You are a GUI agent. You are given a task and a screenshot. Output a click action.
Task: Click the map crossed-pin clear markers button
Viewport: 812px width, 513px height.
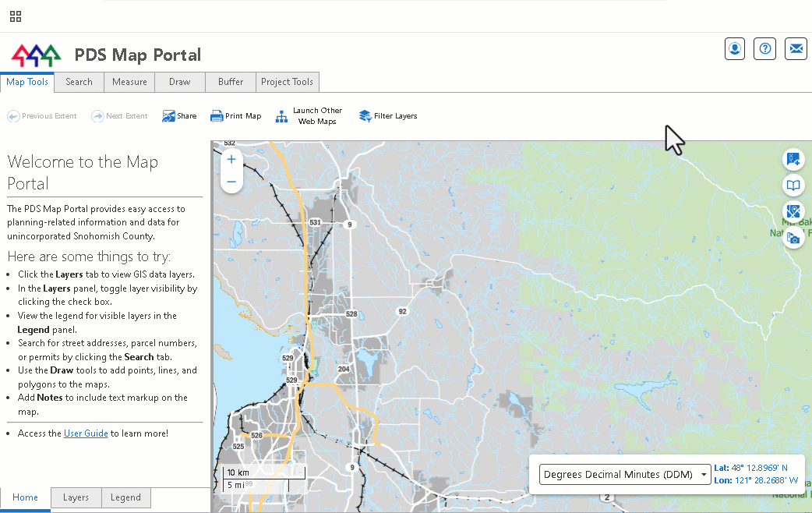pos(793,211)
